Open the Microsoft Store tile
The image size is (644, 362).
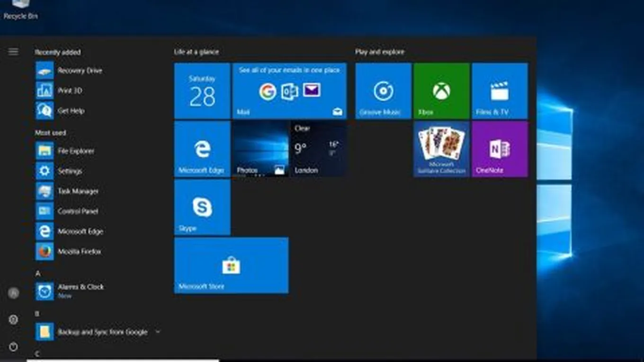click(231, 265)
